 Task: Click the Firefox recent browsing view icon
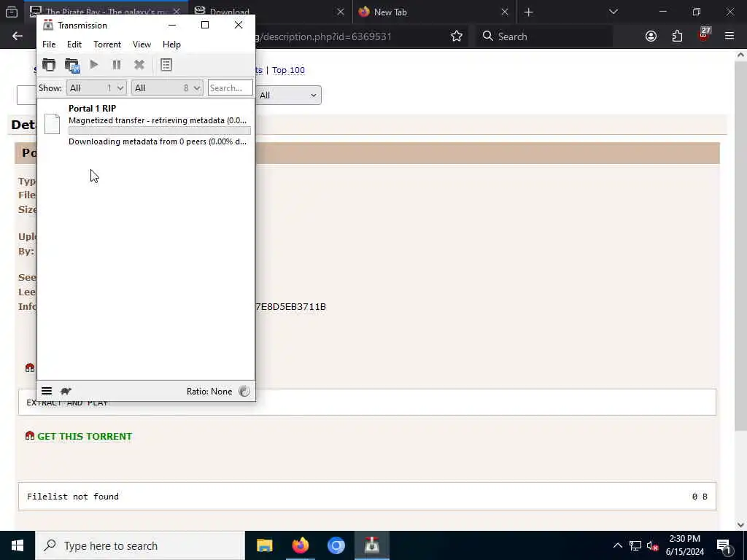click(12, 12)
